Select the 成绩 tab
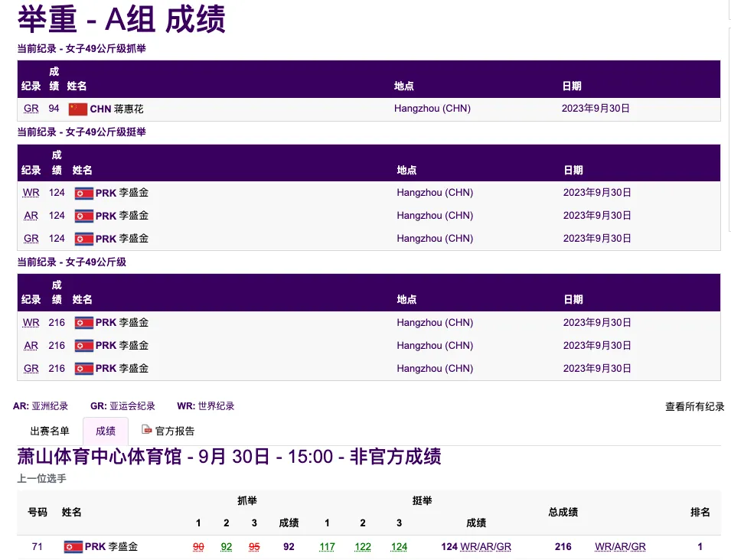The width and height of the screenshot is (731, 560). 105,431
